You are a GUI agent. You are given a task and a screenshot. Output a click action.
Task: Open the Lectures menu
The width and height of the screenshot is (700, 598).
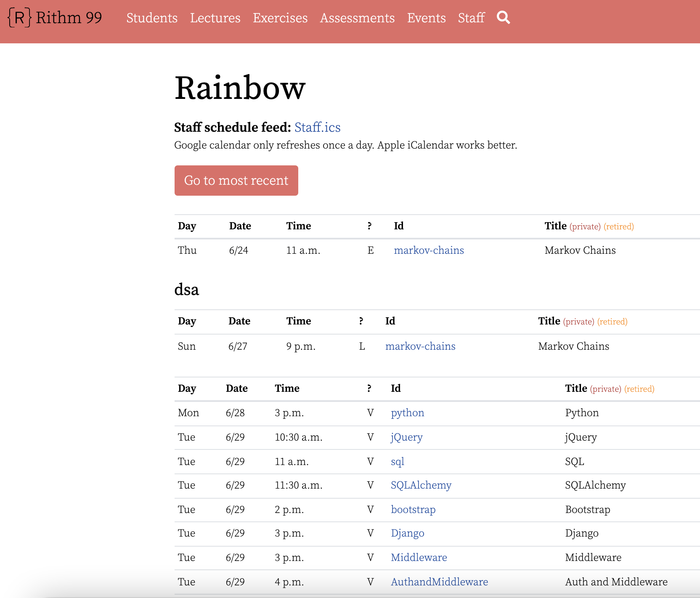pos(215,18)
